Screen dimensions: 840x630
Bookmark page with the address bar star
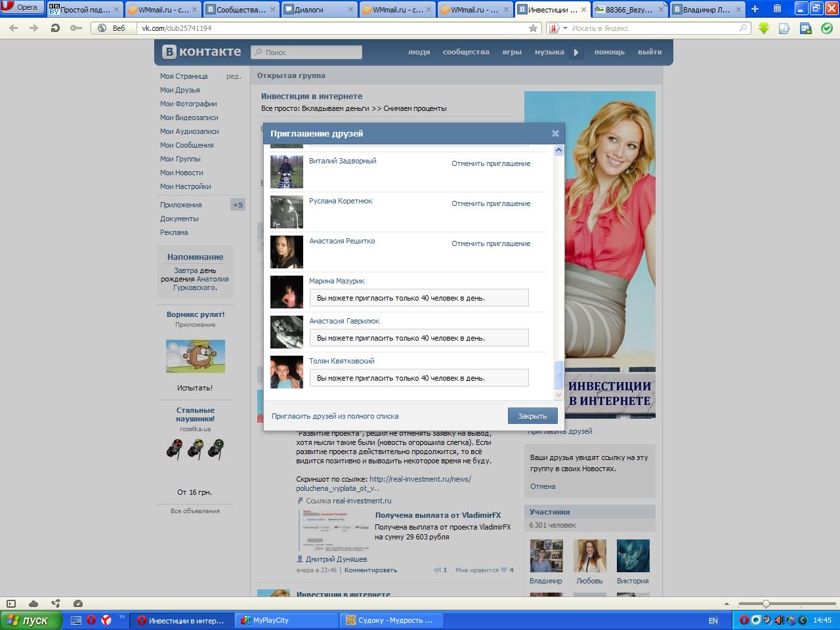pos(534,28)
